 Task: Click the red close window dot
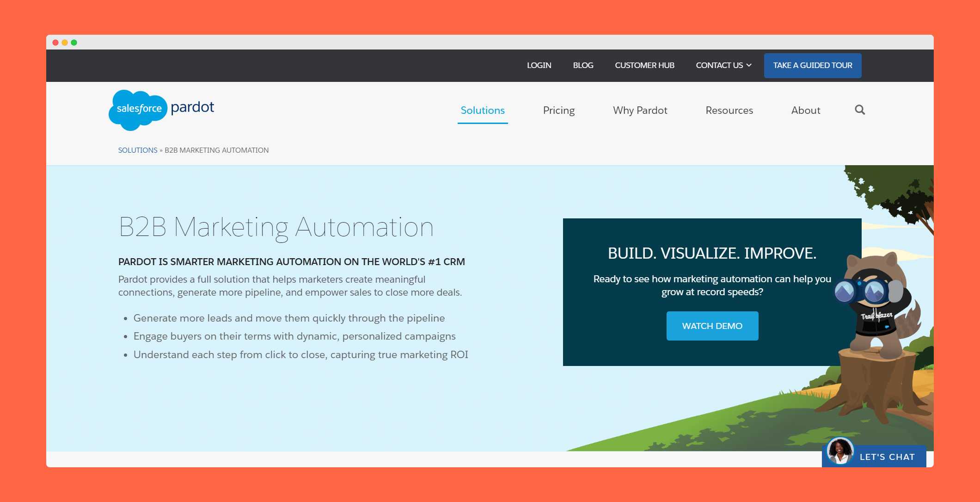pos(55,43)
